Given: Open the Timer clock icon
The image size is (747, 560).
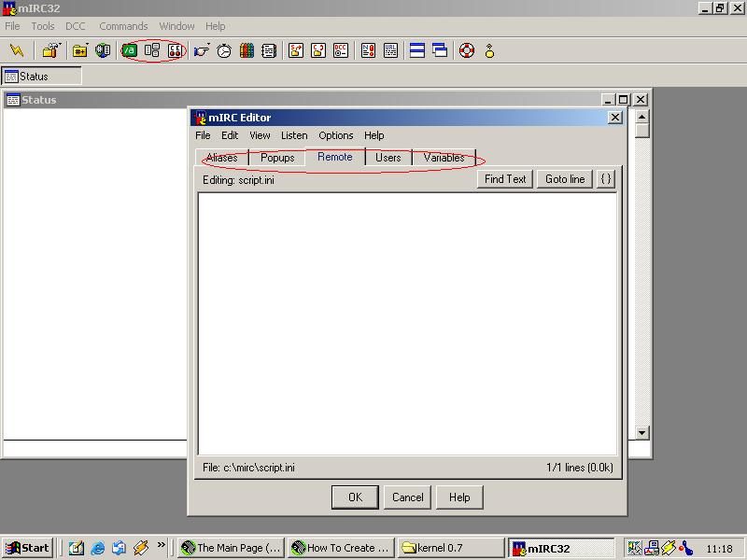Looking at the screenshot, I should point(224,50).
